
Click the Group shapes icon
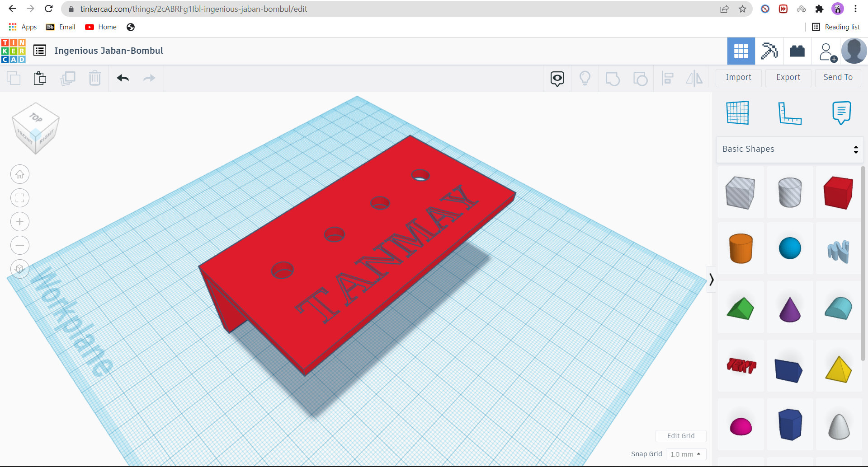pyautogui.click(x=613, y=79)
